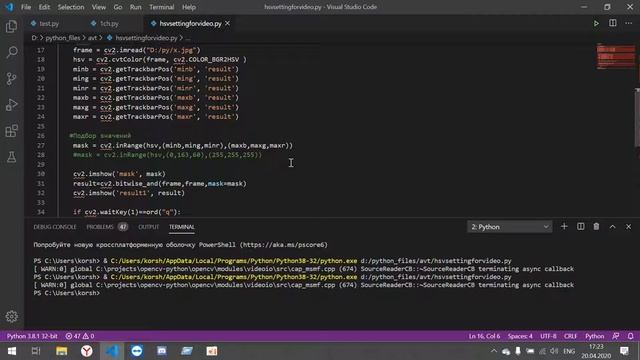Screen dimensions: 640x360
Task: Create a new terminal with plus icon
Action: click(x=564, y=227)
